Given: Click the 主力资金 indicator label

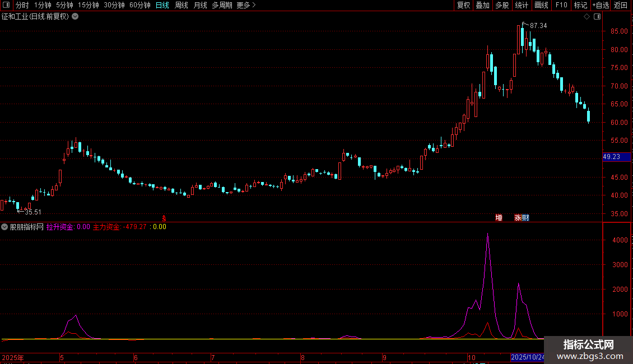Looking at the screenshot, I should 106,227.
